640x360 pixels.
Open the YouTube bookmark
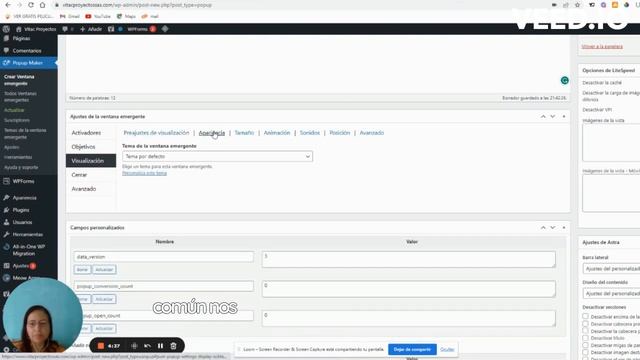pyautogui.click(x=98, y=16)
